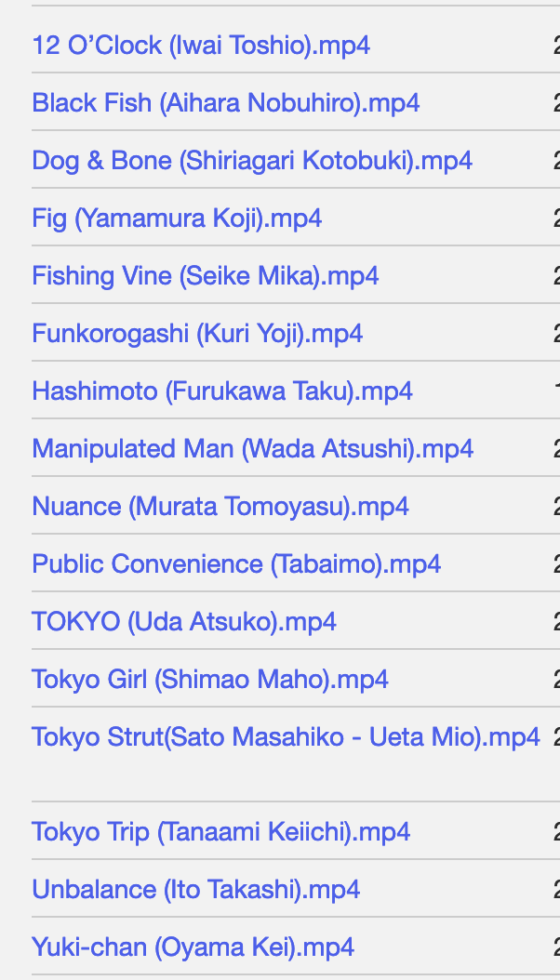Open TOKYO (Uda Atsuko).mp4
The width and height of the screenshot is (560, 980).
tap(184, 622)
